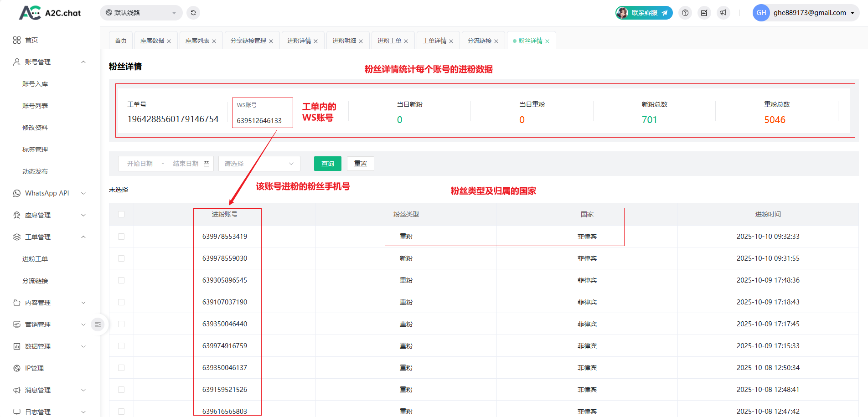
Task: Close the 分流链接 tab
Action: [496, 41]
